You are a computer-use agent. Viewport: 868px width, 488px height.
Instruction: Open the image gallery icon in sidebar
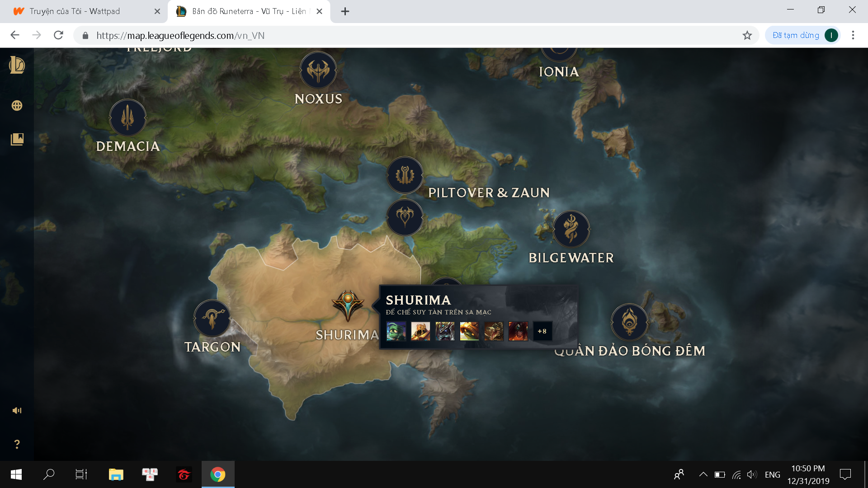pyautogui.click(x=17, y=139)
